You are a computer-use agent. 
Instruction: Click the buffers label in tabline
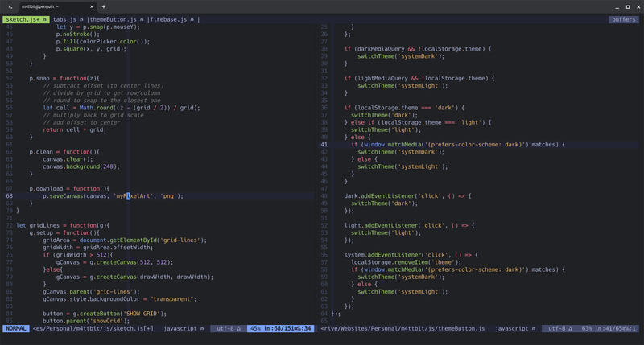[623, 19]
